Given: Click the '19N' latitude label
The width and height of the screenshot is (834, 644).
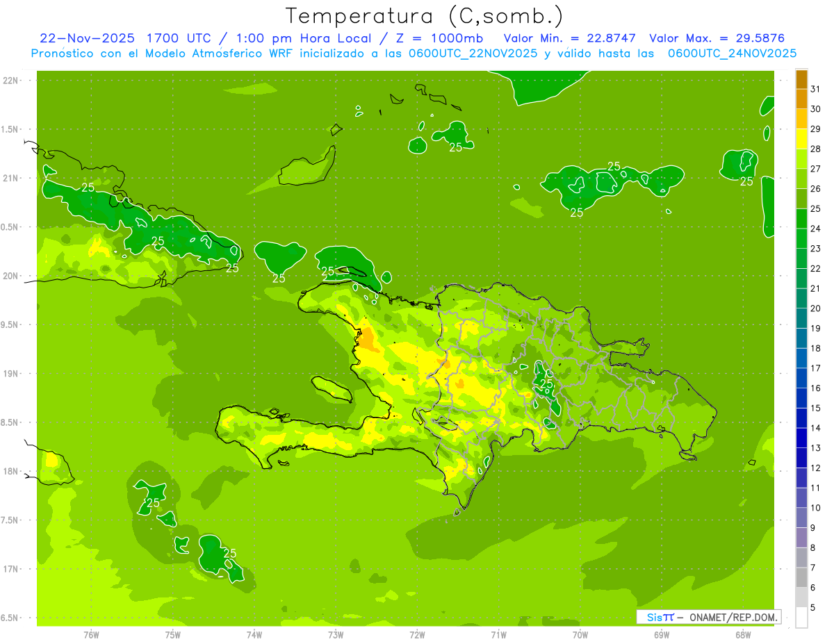Looking at the screenshot, I should 11,373.
